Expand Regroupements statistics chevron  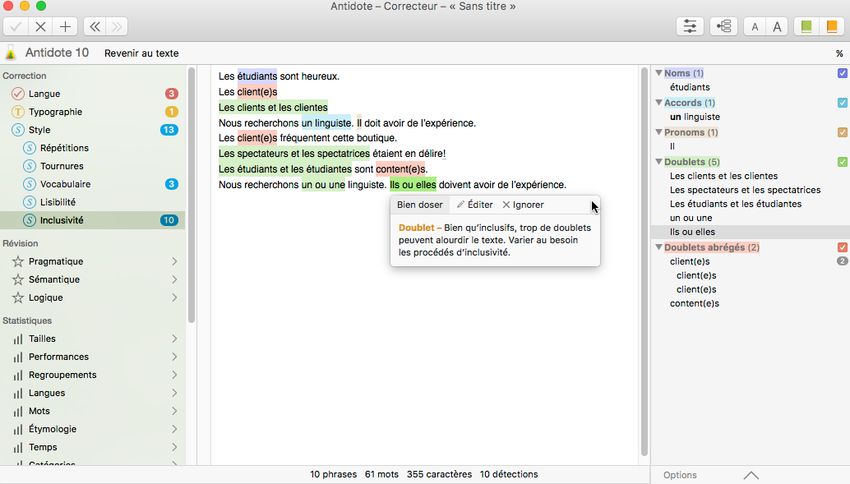click(x=174, y=375)
